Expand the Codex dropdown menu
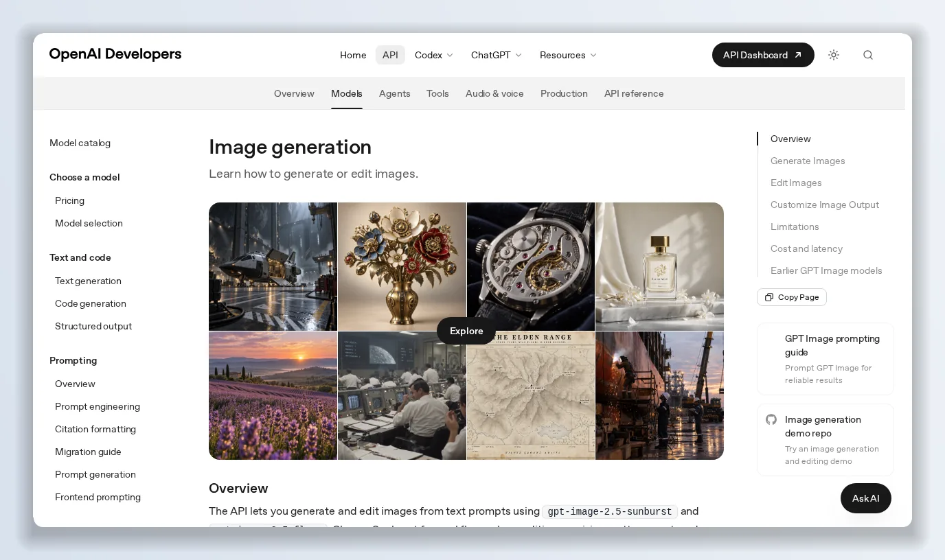945x560 pixels. point(434,55)
